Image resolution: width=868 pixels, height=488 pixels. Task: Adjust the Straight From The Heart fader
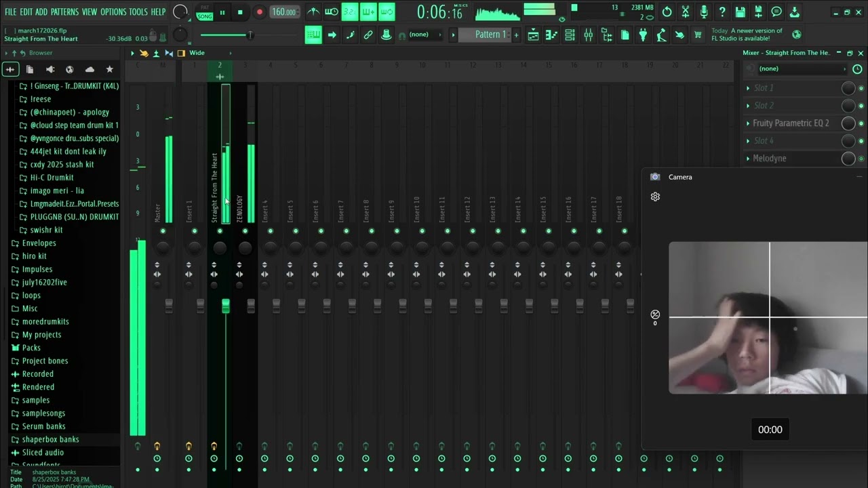(226, 306)
